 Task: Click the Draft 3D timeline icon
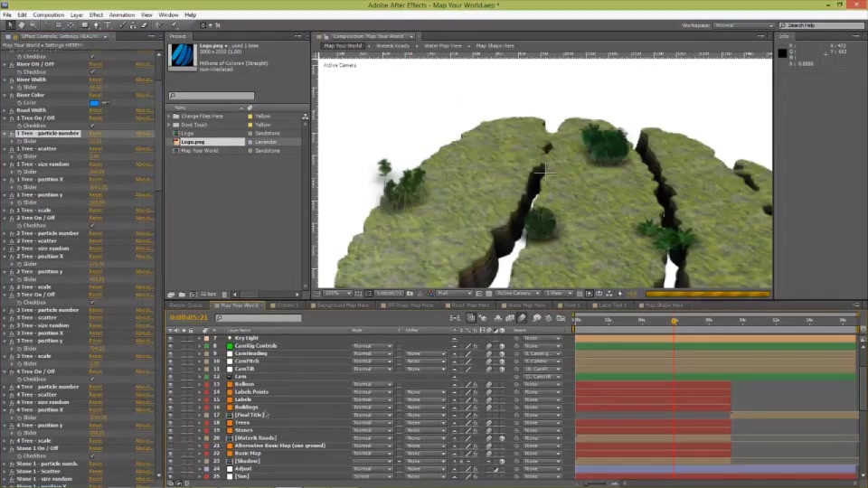(x=483, y=318)
